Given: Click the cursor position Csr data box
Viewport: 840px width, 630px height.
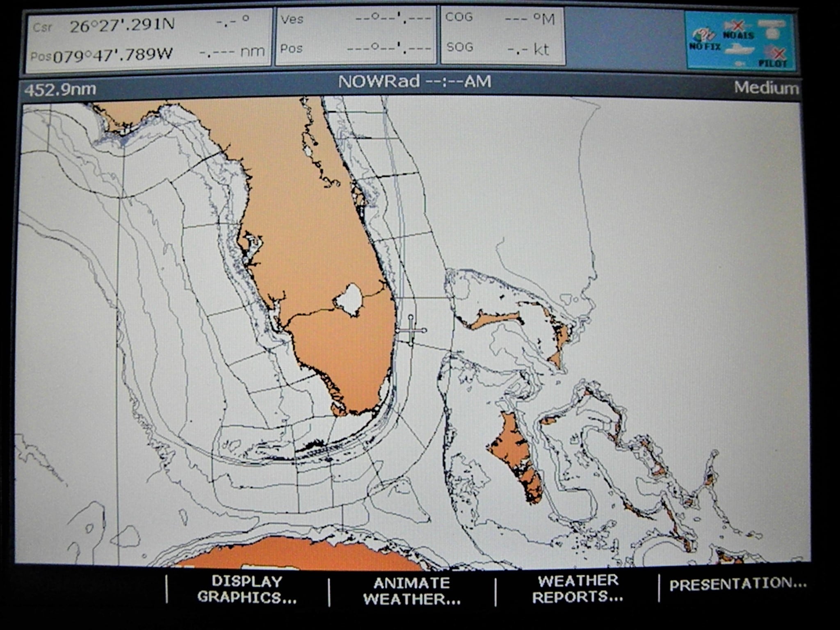Looking at the screenshot, I should click(x=148, y=38).
